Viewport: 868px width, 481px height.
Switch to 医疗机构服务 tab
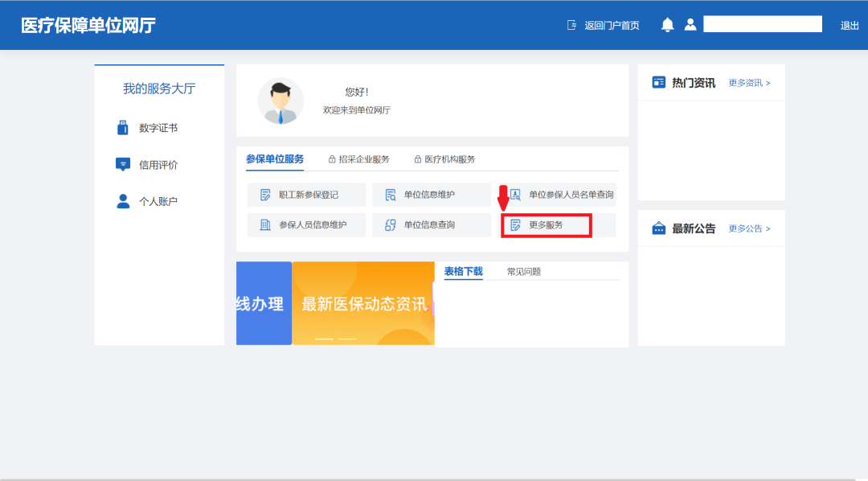pos(449,159)
